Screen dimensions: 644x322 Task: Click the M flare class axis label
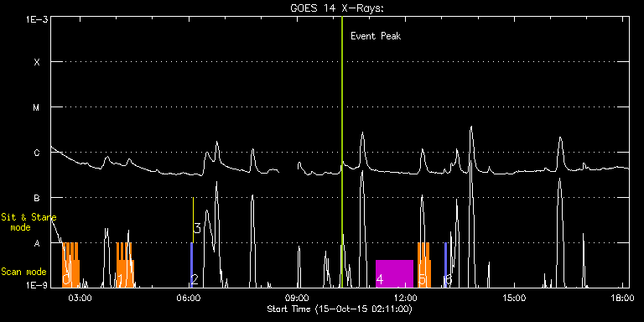pos(37,107)
